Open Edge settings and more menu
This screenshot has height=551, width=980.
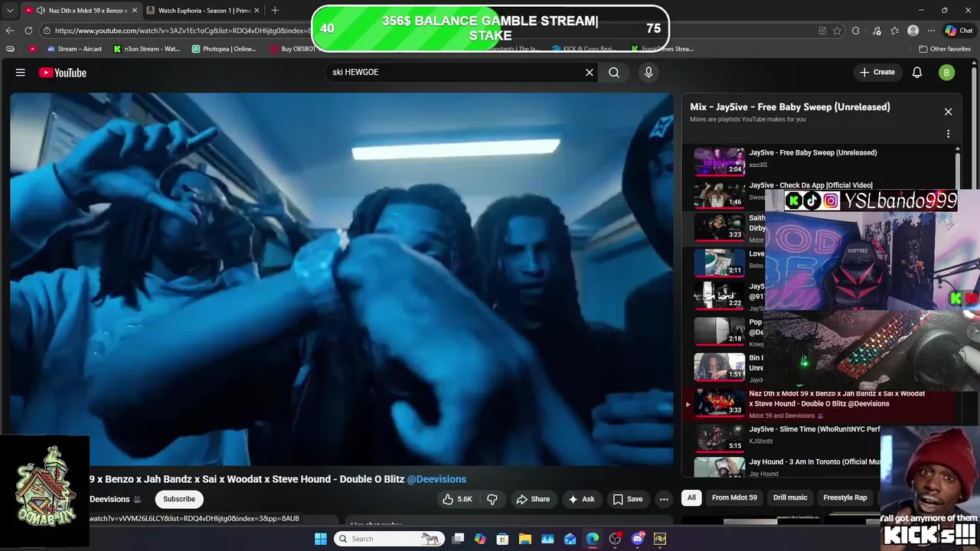932,31
